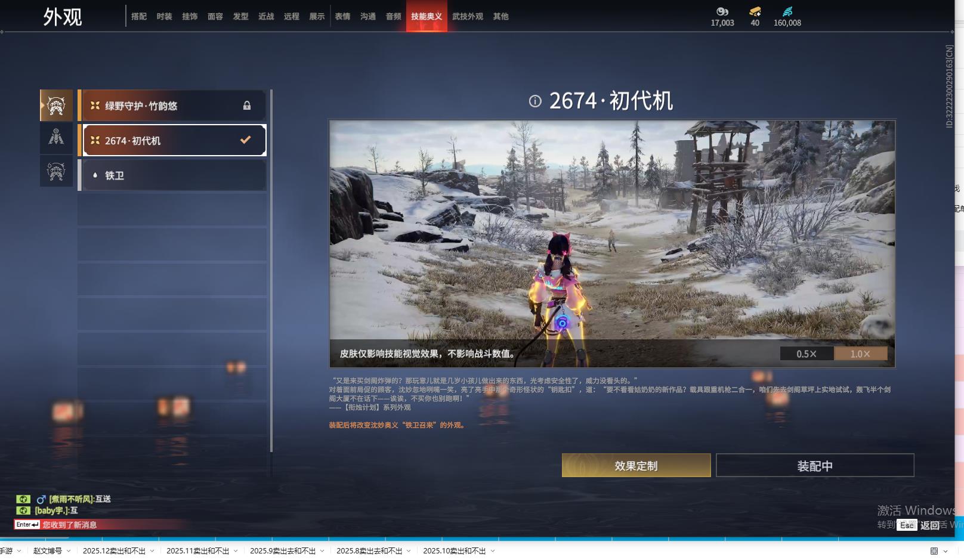The height and width of the screenshot is (560, 964).
Task: Select 0.5× preview speed
Action: 807,354
